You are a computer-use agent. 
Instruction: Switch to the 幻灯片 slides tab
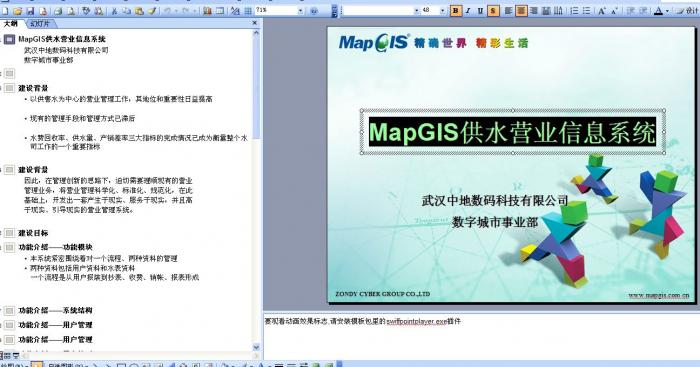40,24
